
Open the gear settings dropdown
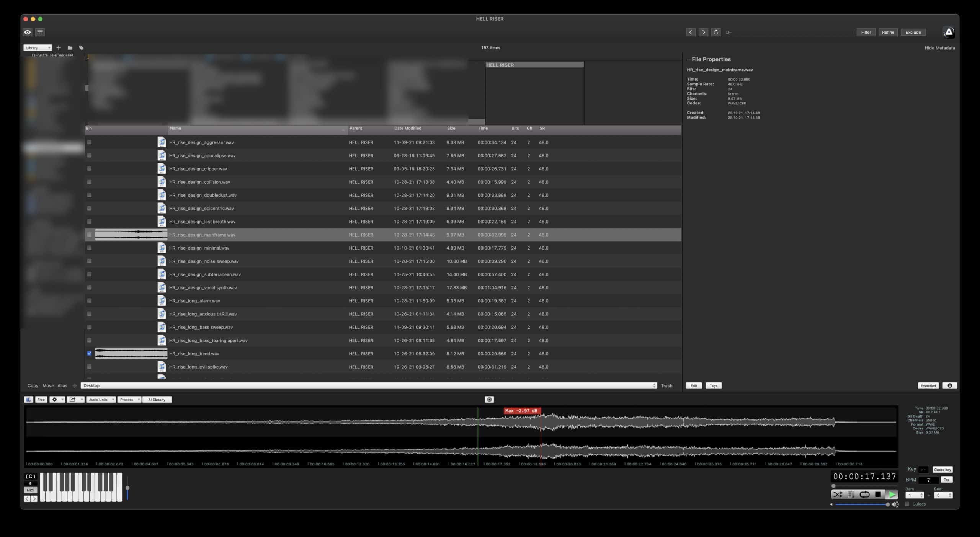tap(57, 400)
